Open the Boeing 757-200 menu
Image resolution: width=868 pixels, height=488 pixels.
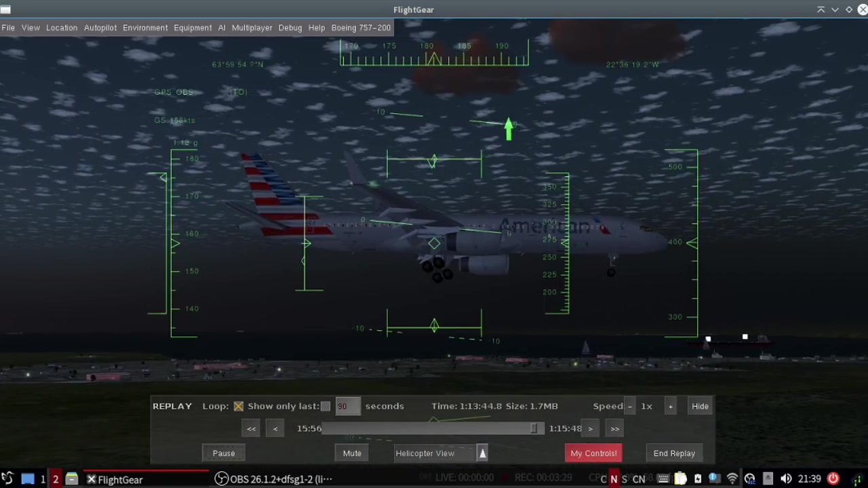click(361, 27)
